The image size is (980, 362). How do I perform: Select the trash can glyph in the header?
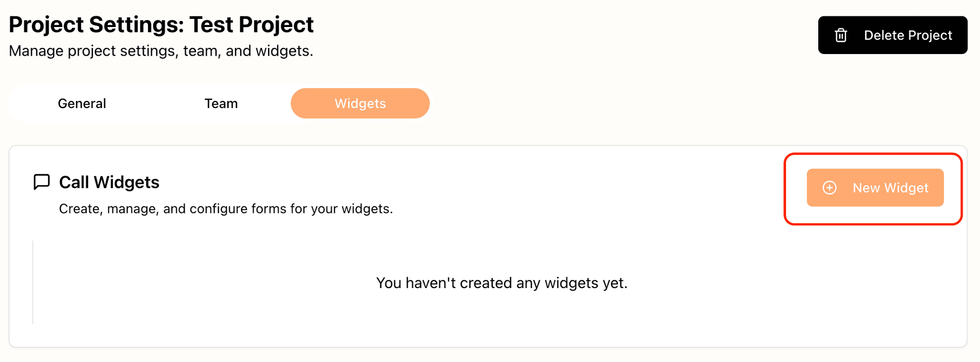coord(841,35)
